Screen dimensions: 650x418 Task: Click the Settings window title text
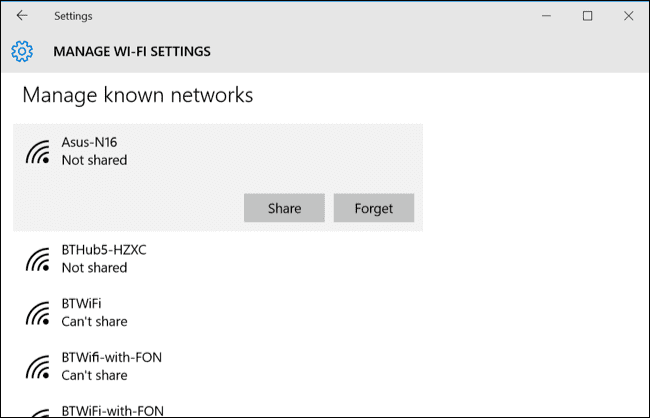pos(73,16)
